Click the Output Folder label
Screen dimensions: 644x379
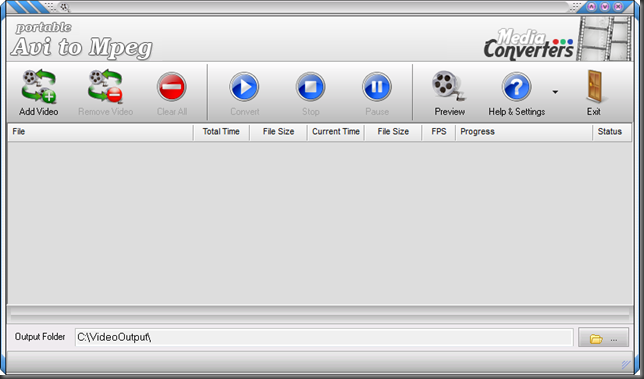coord(40,337)
